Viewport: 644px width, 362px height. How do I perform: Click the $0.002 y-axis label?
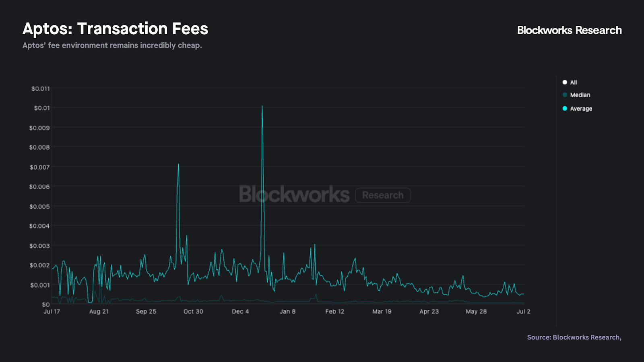click(x=39, y=265)
